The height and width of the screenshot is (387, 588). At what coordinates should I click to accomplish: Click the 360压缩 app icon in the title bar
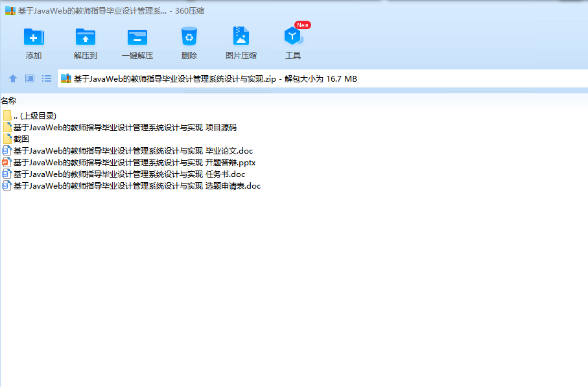(10, 11)
